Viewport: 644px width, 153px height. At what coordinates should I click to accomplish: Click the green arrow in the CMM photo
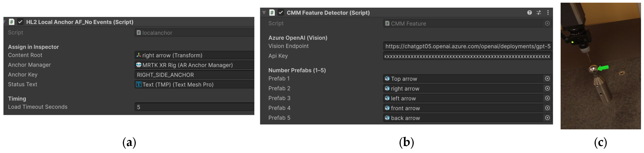coord(603,68)
